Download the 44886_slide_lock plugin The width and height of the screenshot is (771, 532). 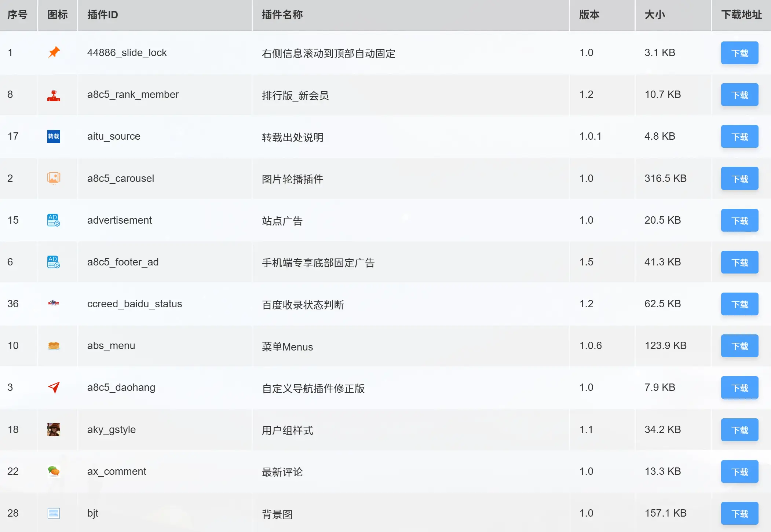pos(739,53)
